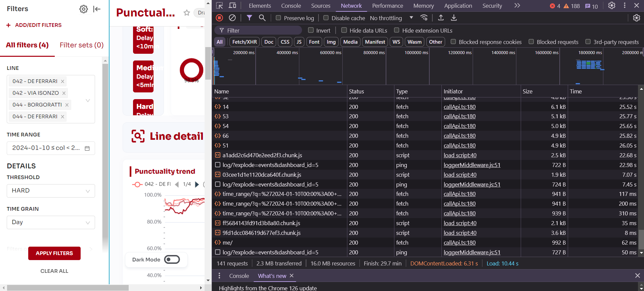Go to next legend page arrow
This screenshot has width=644, height=291.
coord(197,184)
